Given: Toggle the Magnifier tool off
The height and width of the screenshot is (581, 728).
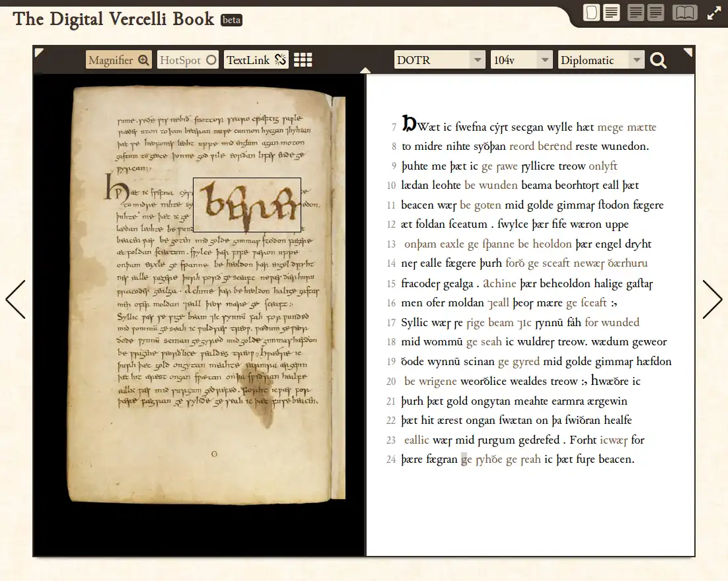Looking at the screenshot, I should click(119, 60).
